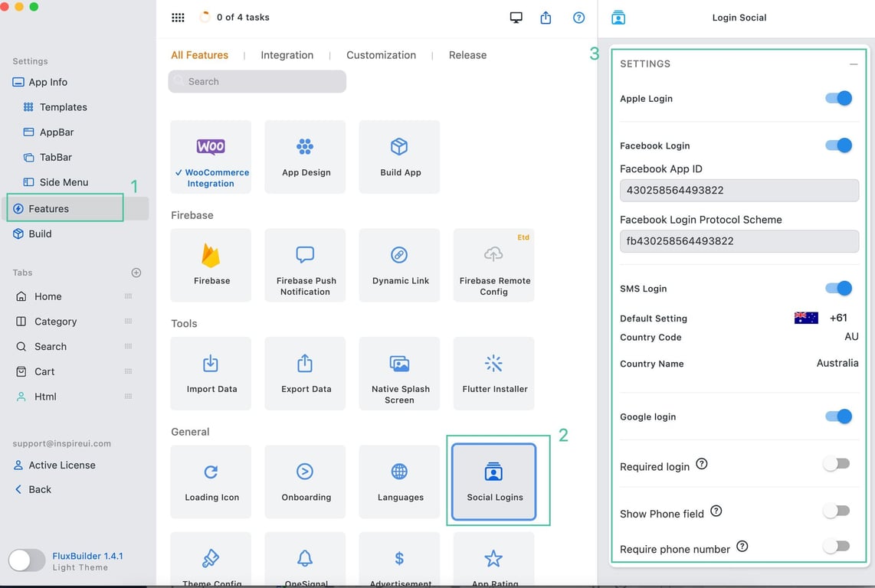Switch to the Integration tab
Image resolution: width=875 pixels, height=588 pixels.
click(287, 55)
